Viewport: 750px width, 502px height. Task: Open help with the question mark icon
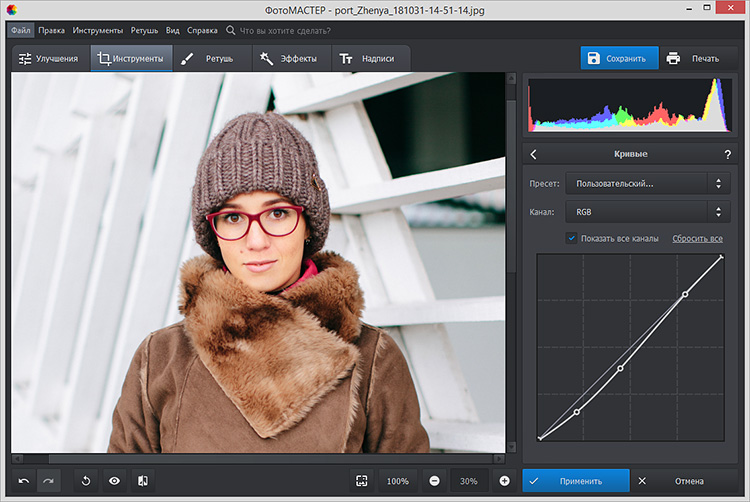[x=727, y=154]
